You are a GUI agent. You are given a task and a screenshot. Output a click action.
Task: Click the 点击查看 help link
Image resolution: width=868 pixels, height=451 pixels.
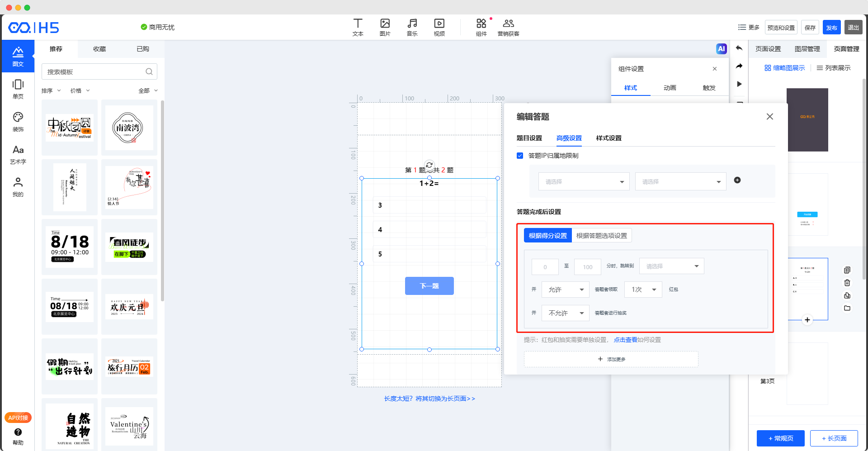(x=625, y=340)
